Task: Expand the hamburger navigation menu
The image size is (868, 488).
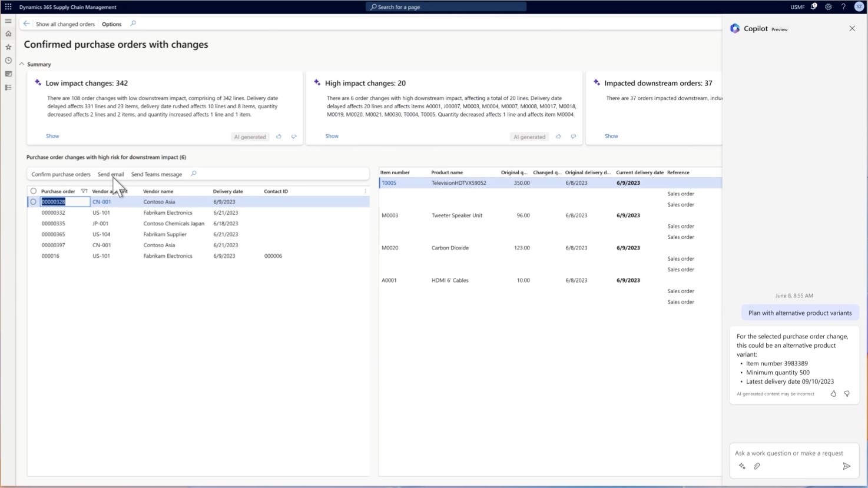Action: click(x=8, y=21)
